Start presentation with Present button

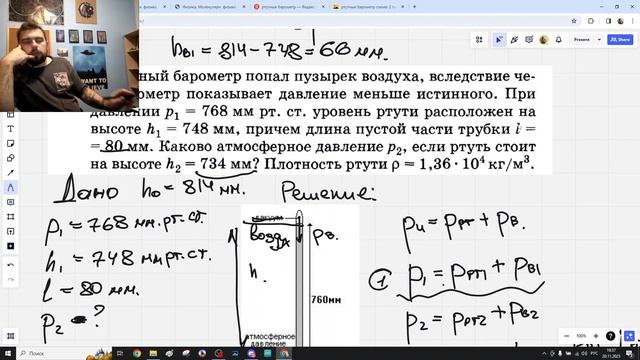tap(582, 40)
